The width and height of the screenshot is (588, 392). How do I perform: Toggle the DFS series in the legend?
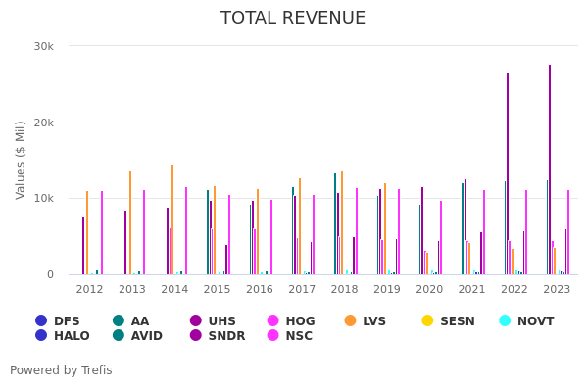[58, 321]
